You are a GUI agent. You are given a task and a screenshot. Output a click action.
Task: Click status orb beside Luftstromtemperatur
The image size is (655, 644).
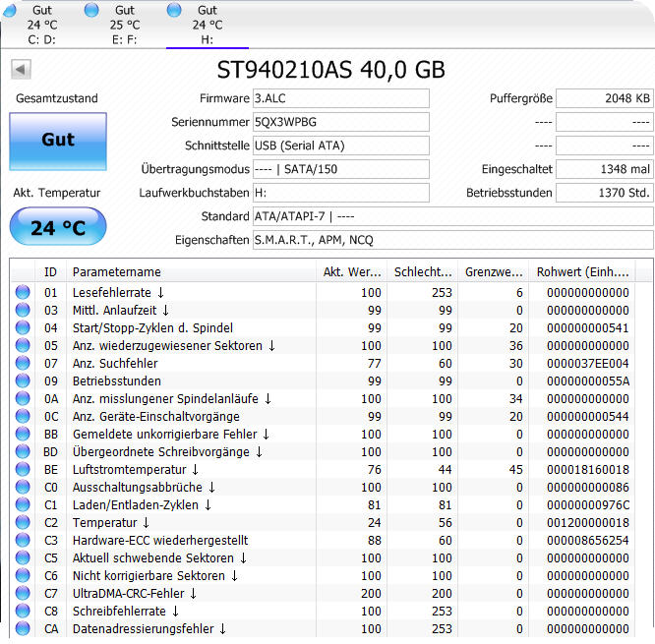[x=23, y=470]
